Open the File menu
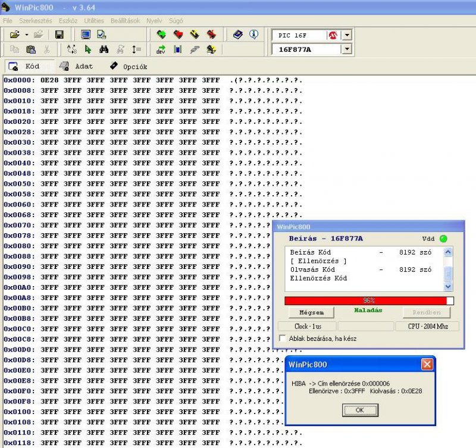Viewport: 476px width, 448px height. pyautogui.click(x=8, y=21)
